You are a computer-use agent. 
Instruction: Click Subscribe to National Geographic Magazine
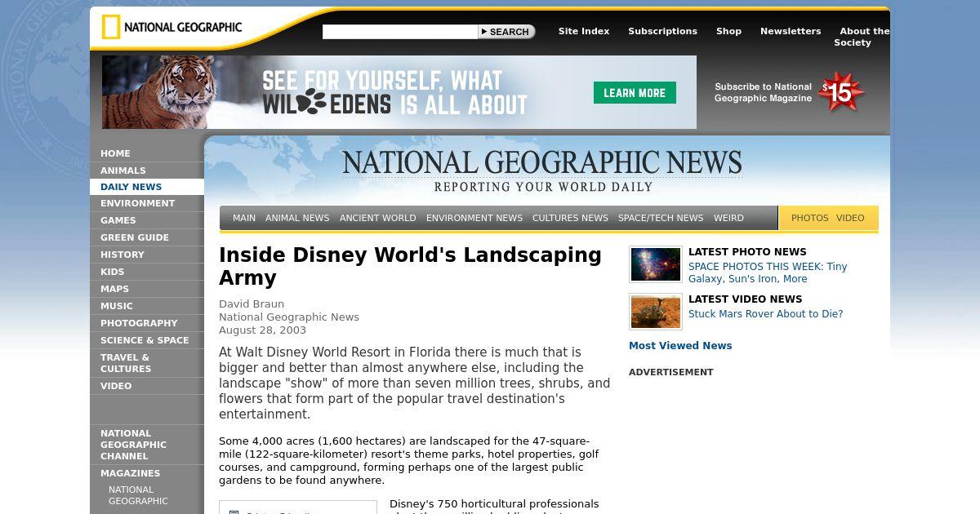coord(763,92)
